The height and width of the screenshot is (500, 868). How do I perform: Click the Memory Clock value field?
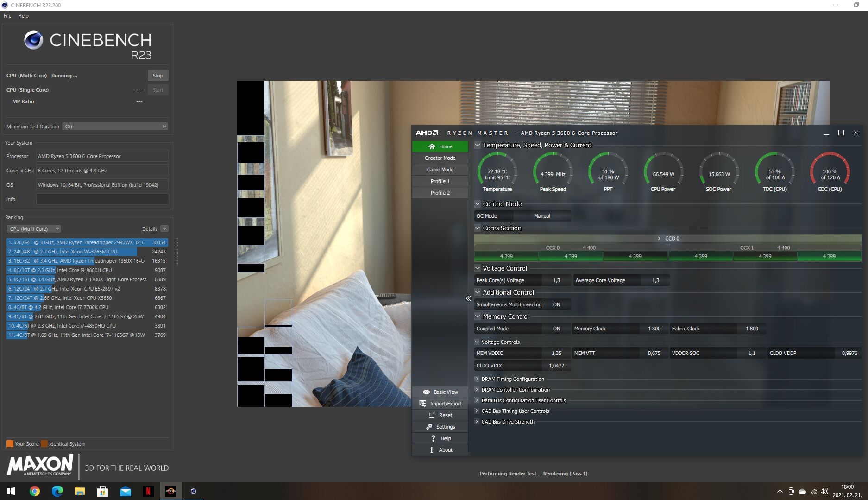(x=654, y=329)
